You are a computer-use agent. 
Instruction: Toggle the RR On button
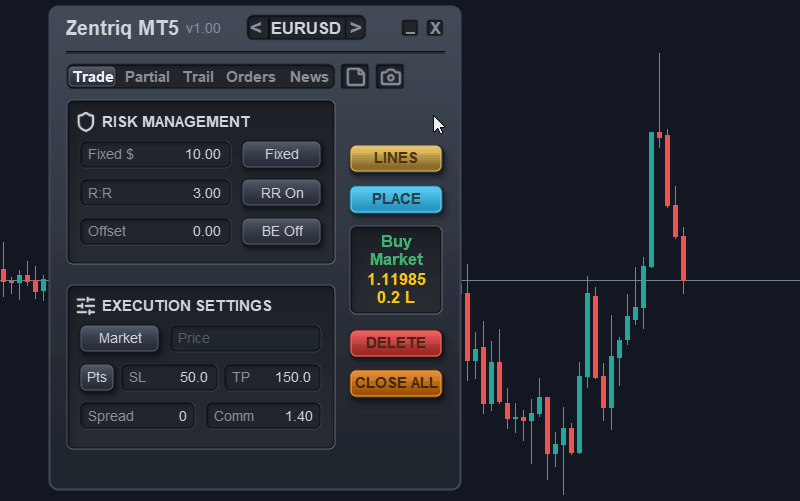pyautogui.click(x=282, y=193)
